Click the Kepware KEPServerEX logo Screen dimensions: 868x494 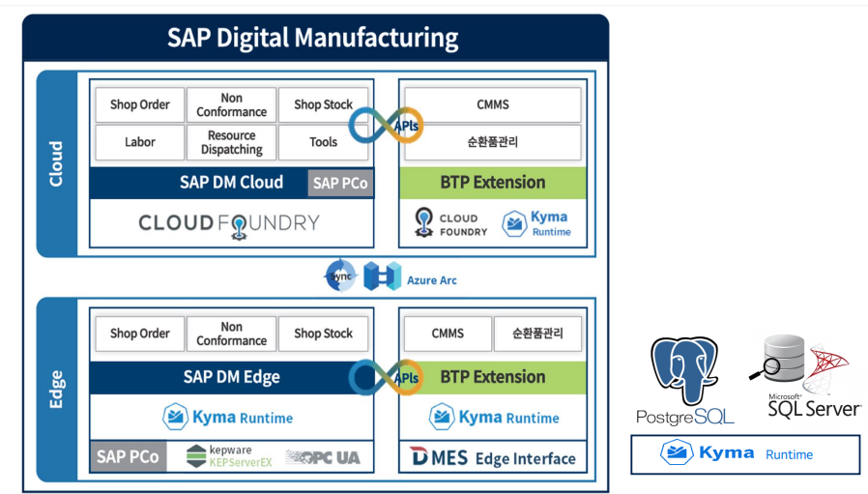tap(229, 456)
